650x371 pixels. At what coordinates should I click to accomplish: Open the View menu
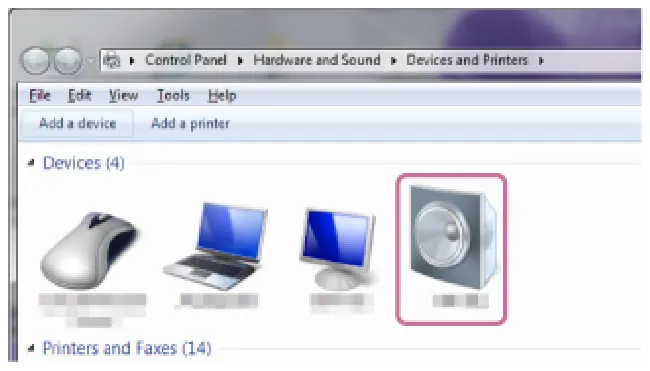tap(124, 95)
